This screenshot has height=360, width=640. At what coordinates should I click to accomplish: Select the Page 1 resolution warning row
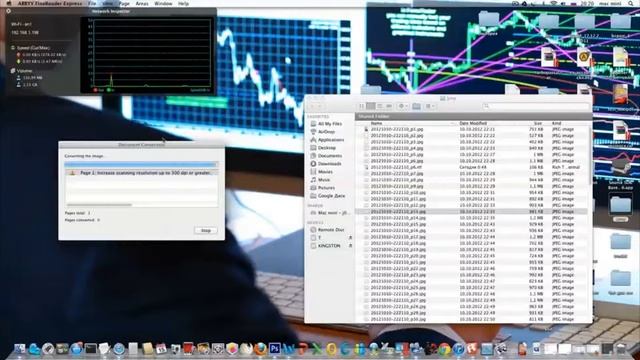pos(141,173)
